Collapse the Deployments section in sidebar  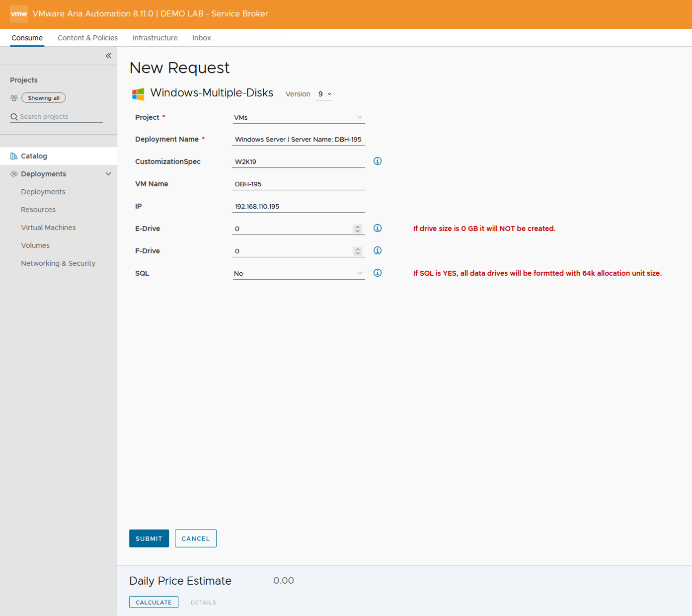click(108, 174)
